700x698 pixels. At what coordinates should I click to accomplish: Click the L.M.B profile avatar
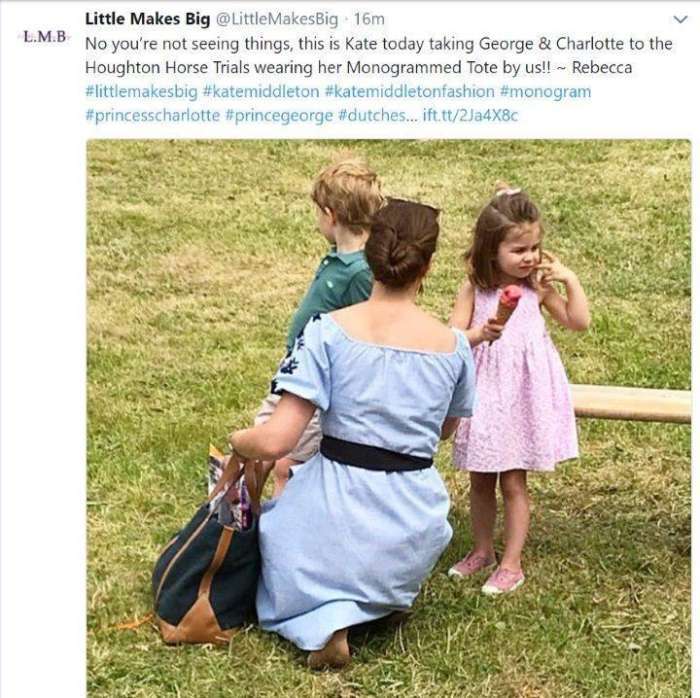click(45, 37)
